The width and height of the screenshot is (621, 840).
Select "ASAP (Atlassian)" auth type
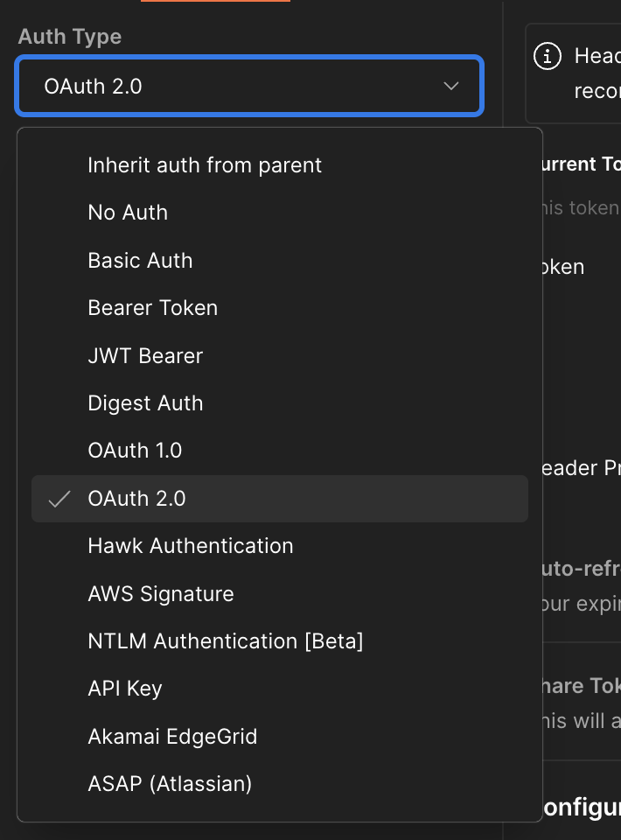(x=170, y=783)
